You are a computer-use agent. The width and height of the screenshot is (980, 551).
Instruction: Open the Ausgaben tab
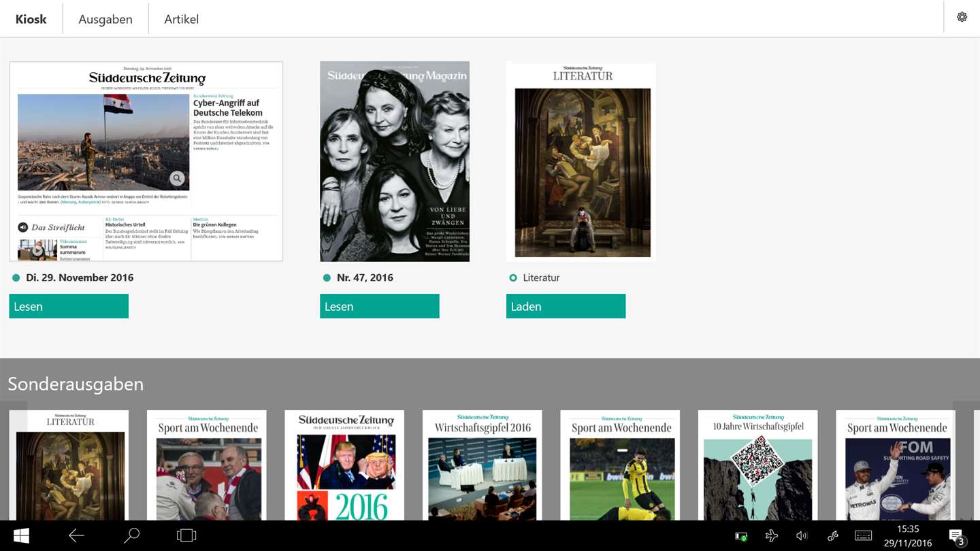105,19
